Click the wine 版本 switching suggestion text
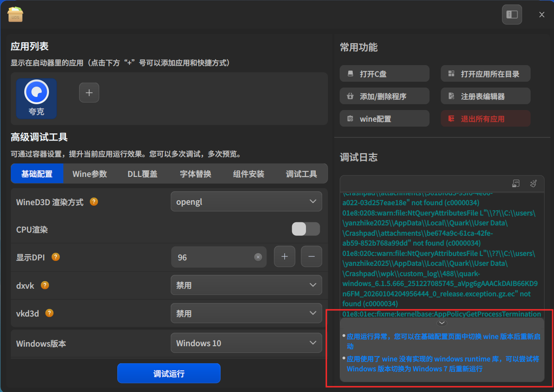Viewport: 554px width, 392px height. pyautogui.click(x=443, y=341)
